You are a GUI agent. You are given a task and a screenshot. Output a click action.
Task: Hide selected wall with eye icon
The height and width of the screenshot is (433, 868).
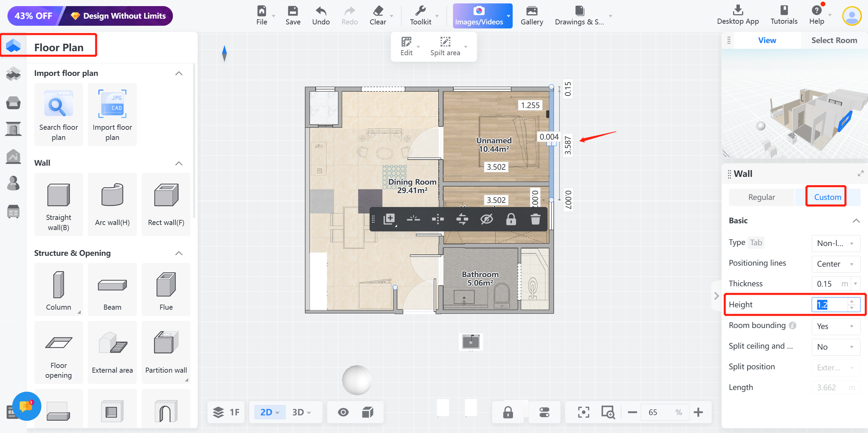point(487,219)
